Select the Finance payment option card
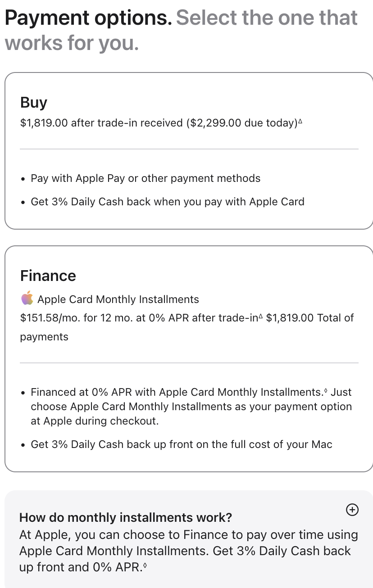This screenshot has height=588, width=373. (189, 359)
